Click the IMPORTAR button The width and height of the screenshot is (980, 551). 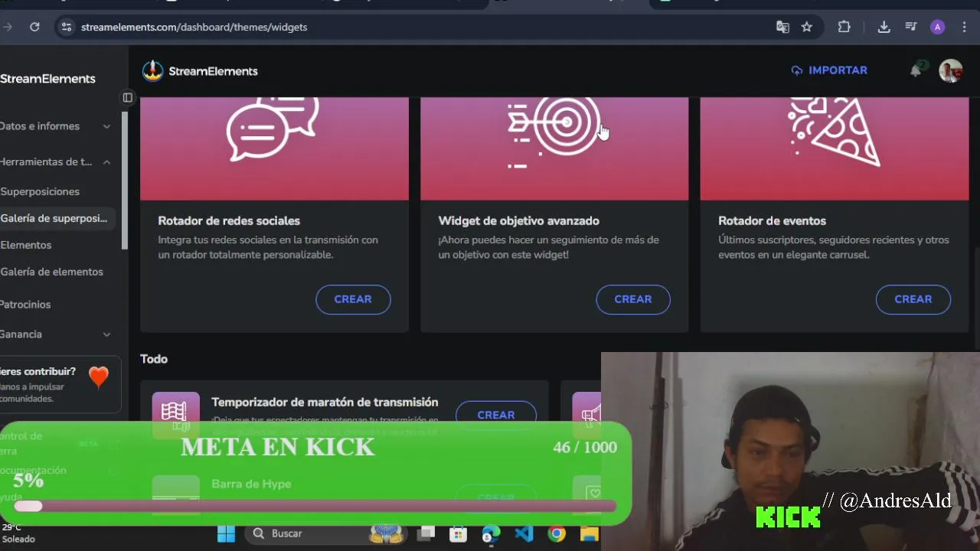pos(829,70)
